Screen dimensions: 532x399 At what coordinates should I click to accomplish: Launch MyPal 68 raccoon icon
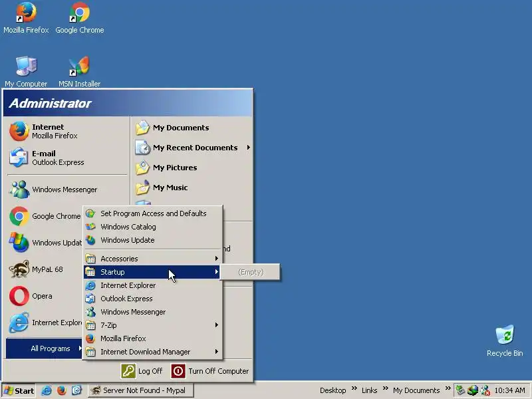(19, 269)
